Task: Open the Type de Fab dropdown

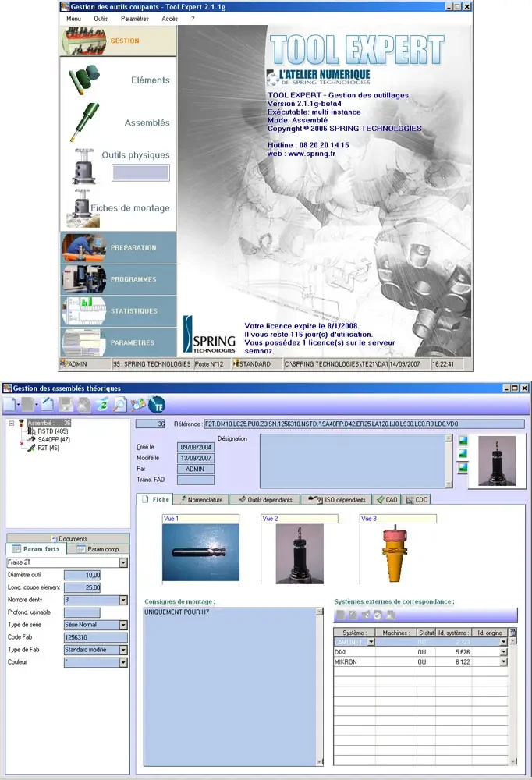Action: (123, 650)
